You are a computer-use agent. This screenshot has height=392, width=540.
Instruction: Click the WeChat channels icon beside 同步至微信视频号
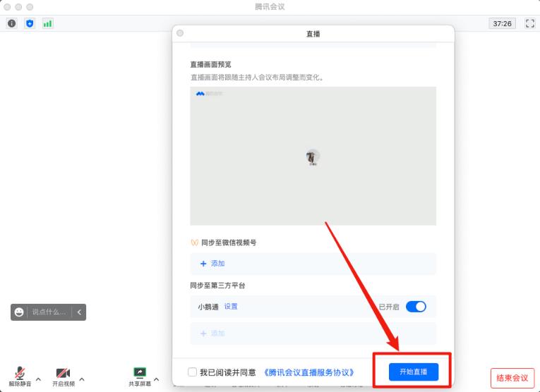(x=194, y=243)
